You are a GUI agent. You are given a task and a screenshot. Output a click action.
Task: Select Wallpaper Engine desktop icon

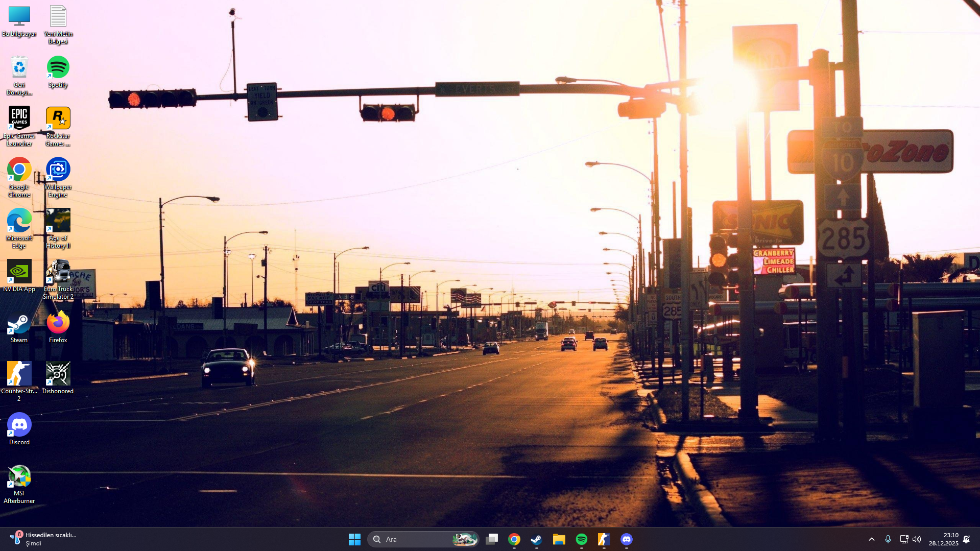(58, 178)
